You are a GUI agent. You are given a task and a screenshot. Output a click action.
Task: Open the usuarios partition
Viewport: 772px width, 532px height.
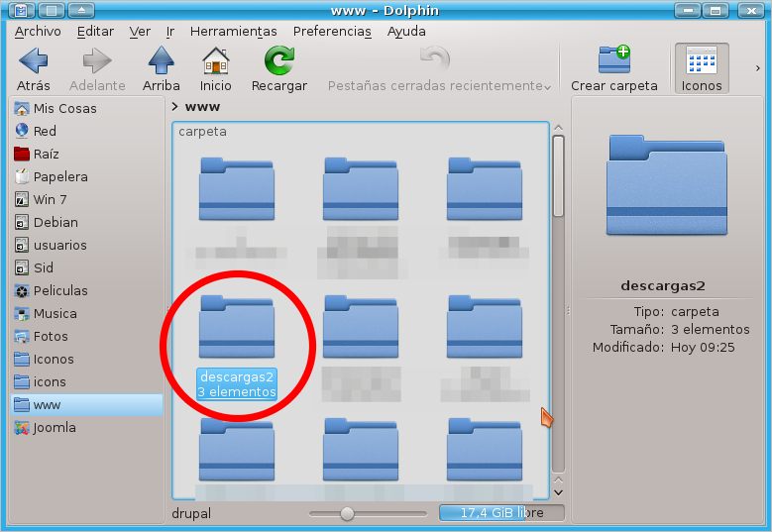point(87,245)
